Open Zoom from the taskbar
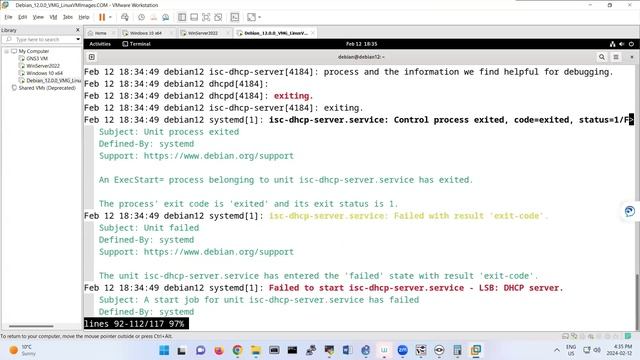 click(x=402, y=350)
